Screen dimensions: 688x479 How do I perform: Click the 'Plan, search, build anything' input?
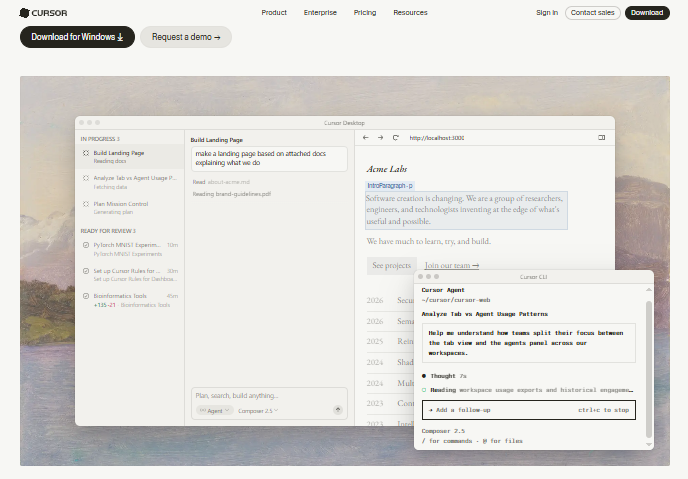coord(269,396)
